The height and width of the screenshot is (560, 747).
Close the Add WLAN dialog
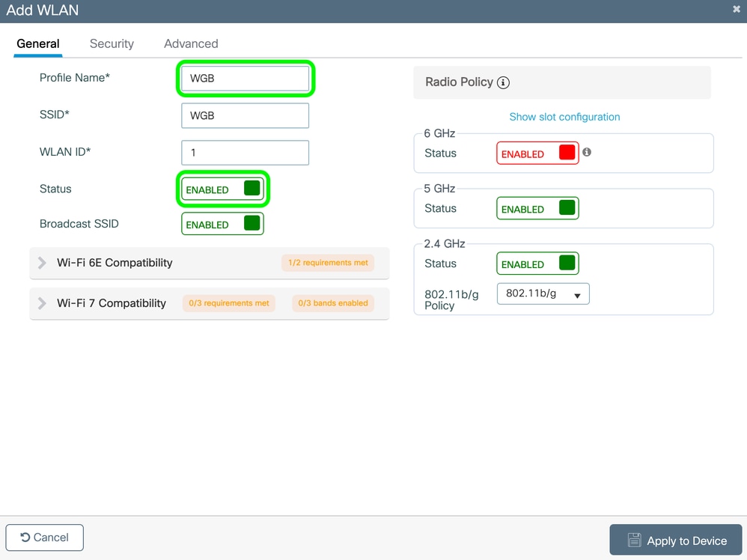pos(736,9)
